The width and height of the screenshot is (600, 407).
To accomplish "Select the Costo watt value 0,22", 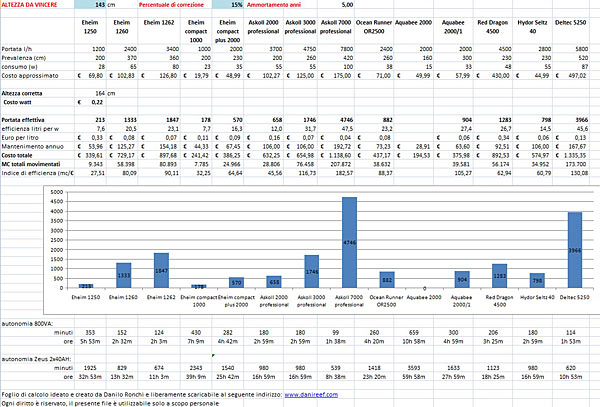I will [x=90, y=102].
